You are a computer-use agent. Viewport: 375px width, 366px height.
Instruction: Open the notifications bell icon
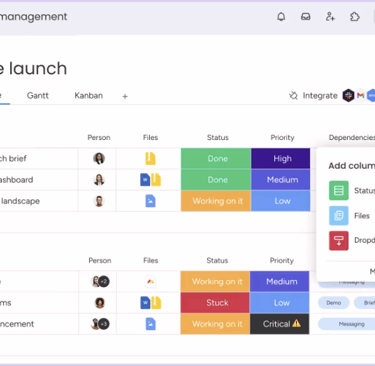[x=281, y=17]
